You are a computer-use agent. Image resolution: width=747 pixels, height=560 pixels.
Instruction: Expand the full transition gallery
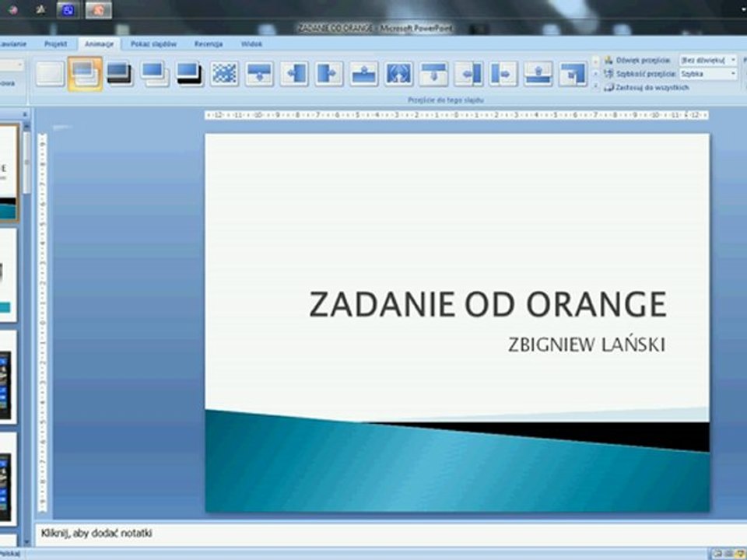pyautogui.click(x=595, y=87)
